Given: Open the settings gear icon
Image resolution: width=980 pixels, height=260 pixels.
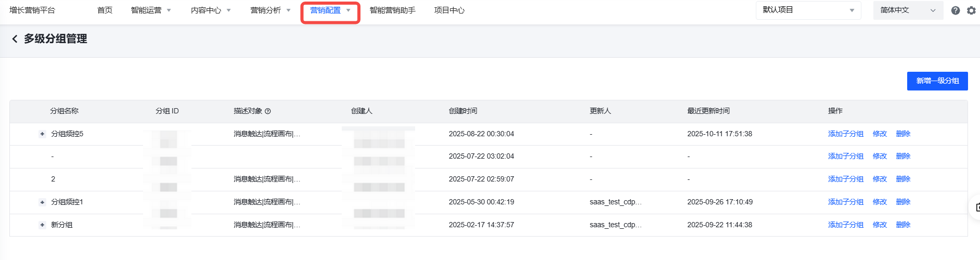Looking at the screenshot, I should tap(971, 10).
